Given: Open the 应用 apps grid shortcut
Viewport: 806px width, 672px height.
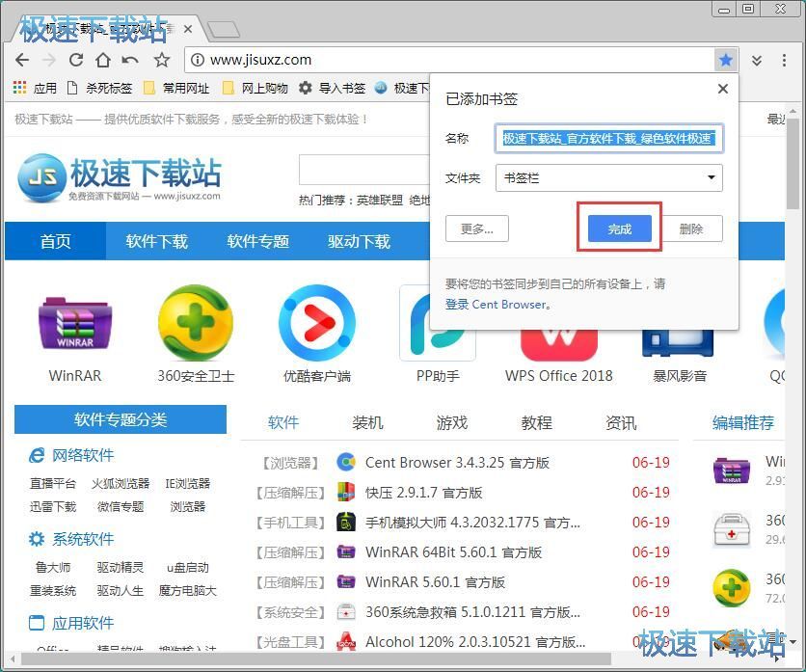Looking at the screenshot, I should tap(35, 88).
